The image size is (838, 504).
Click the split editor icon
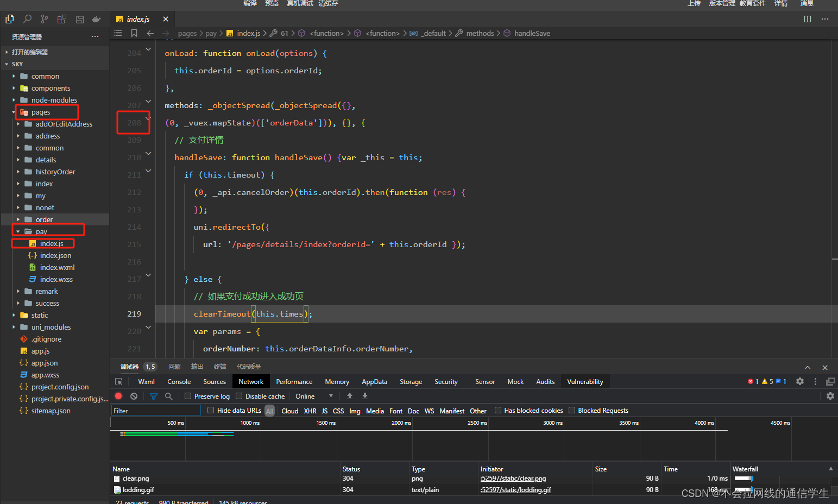(x=808, y=19)
